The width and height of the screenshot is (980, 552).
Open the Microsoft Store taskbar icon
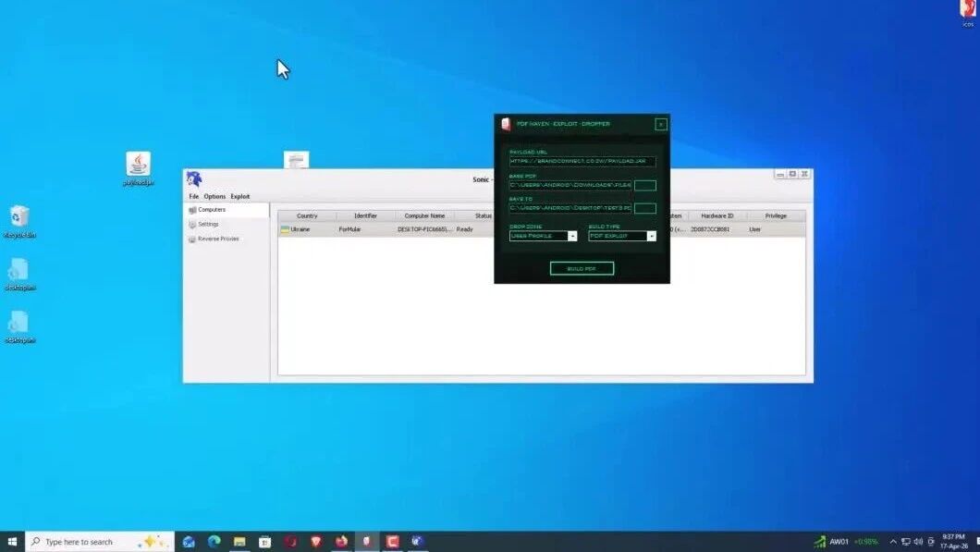pos(265,542)
